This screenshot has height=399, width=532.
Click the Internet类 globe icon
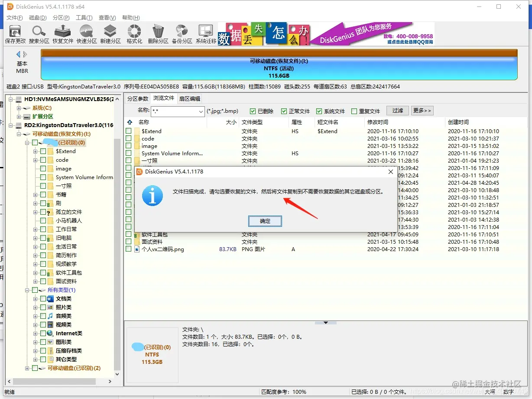50,334
